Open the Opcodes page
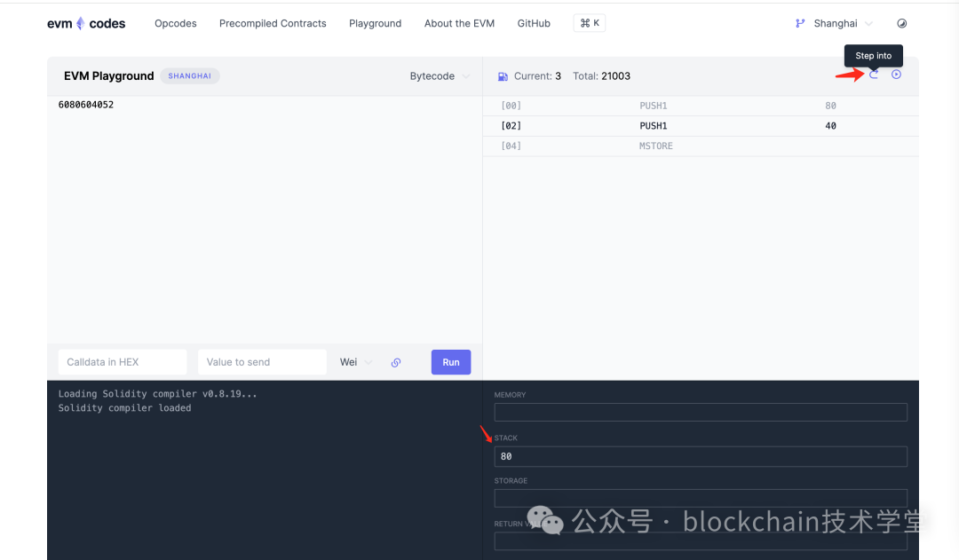The width and height of the screenshot is (959, 560). click(x=175, y=23)
